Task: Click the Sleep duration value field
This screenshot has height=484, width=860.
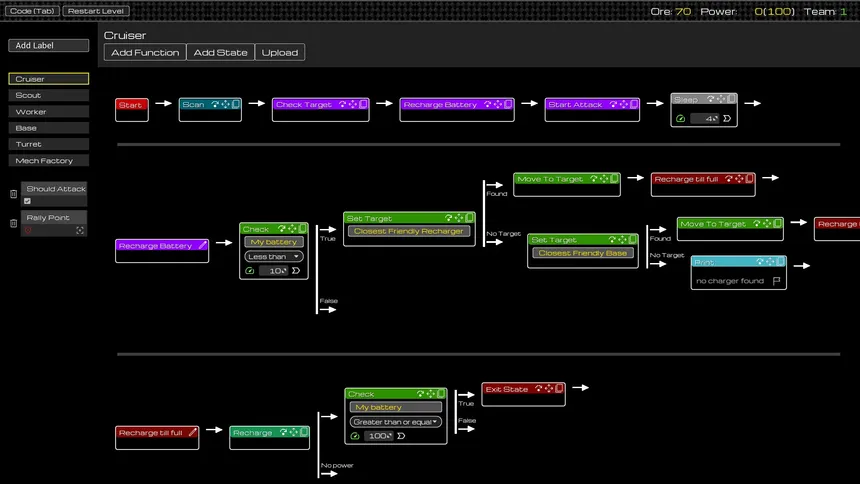Action: click(x=705, y=119)
